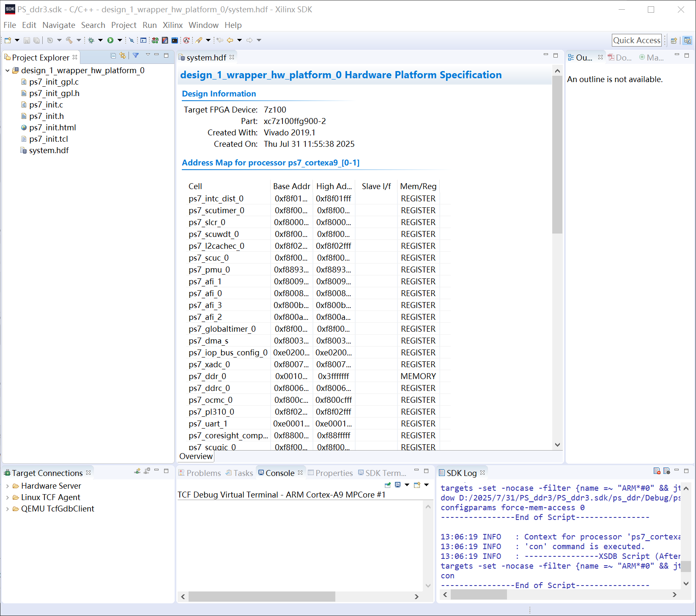Collapse design_1_wrapper_hw_platform_0 tree node
Image resolution: width=696 pixels, height=616 pixels.
7,71
